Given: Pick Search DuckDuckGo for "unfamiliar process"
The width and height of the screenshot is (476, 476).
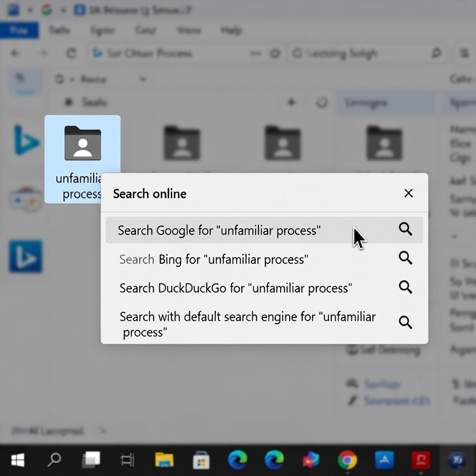Looking at the screenshot, I should pyautogui.click(x=236, y=288).
